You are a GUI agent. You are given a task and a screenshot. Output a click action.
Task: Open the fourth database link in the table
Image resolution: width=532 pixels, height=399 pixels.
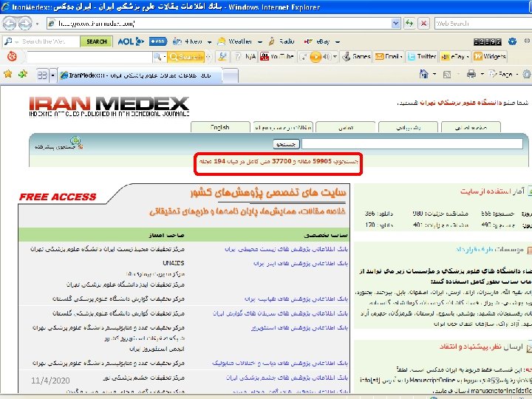[x=280, y=313]
